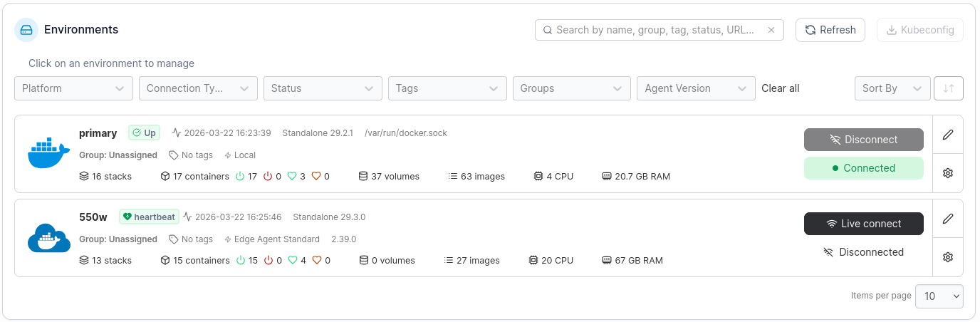Open the Connection Type filter dropdown
This screenshot has height=322, width=980.
pyautogui.click(x=198, y=88)
